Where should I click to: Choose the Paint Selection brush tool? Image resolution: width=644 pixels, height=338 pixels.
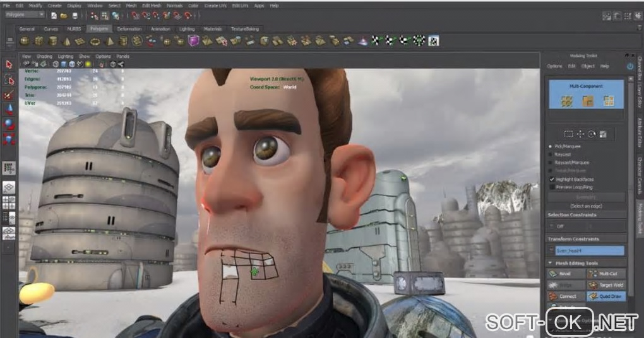pos(9,95)
